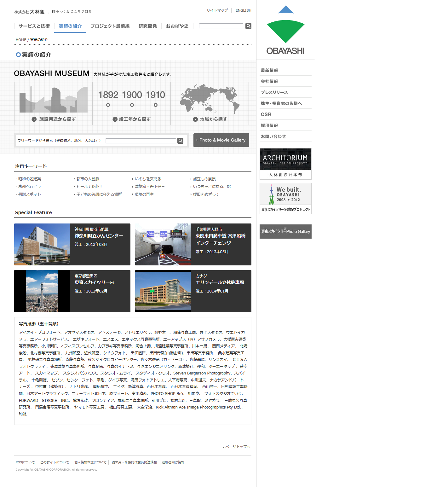
Task: Click keyword 初詣スポット
Action: point(30,194)
